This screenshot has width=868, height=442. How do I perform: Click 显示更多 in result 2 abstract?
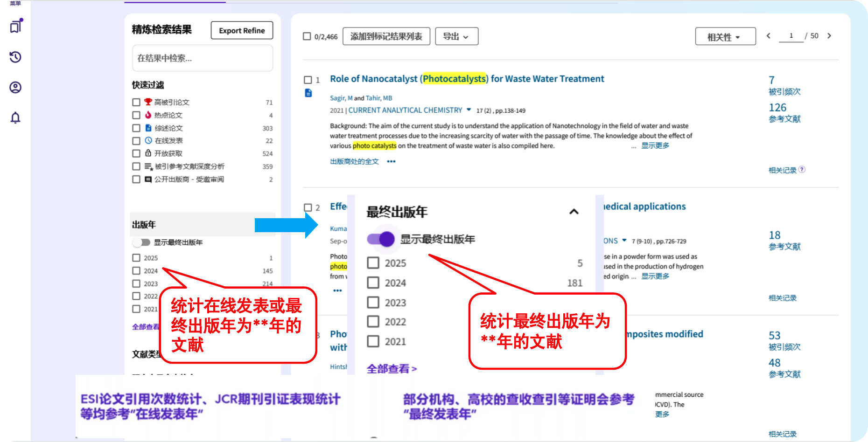655,276
